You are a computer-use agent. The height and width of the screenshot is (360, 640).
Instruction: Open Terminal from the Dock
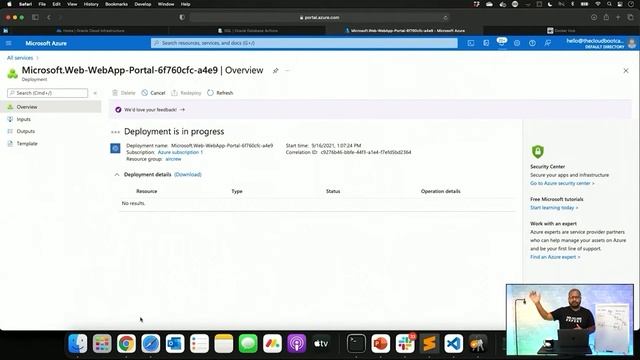pyautogui.click(x=356, y=344)
